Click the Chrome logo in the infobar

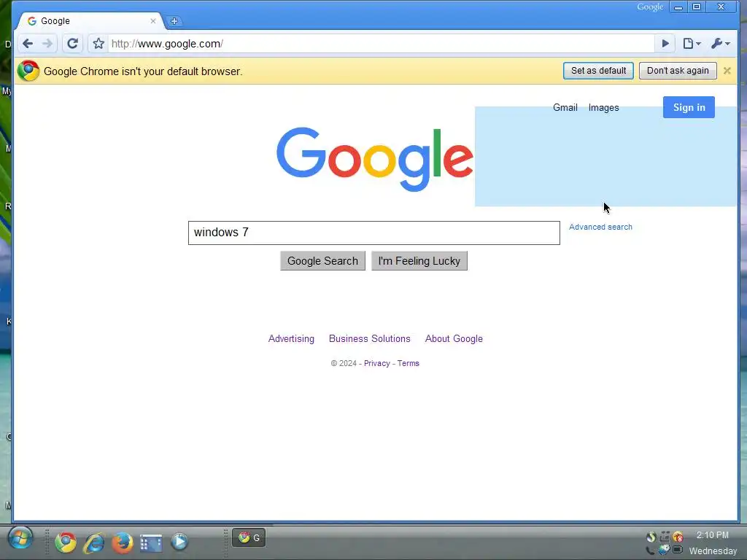[28, 71]
